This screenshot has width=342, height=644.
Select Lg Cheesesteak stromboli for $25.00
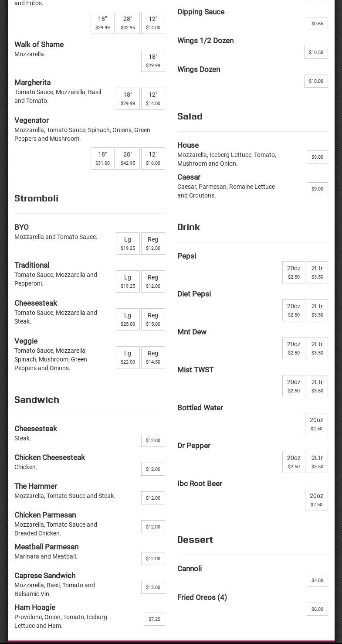coord(128,319)
